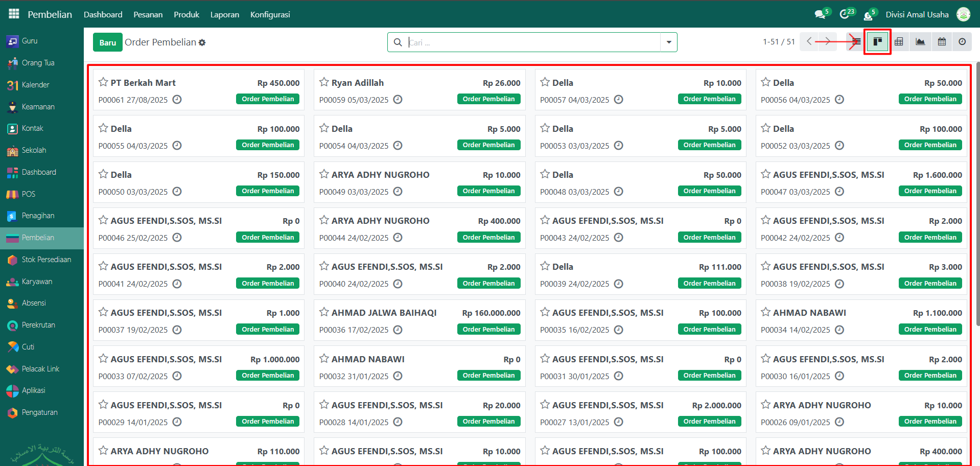Open the activity clock view
This screenshot has width=980, height=466.
[x=962, y=42]
